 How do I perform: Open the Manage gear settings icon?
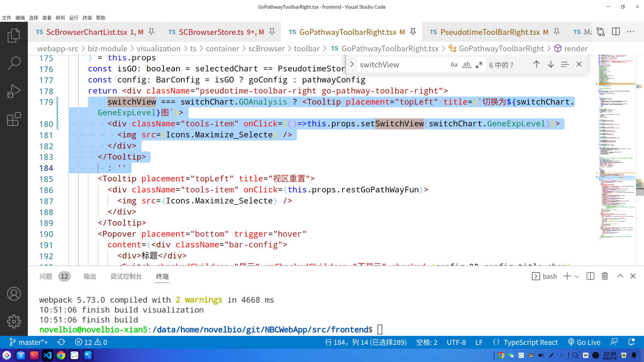[x=14, y=321]
